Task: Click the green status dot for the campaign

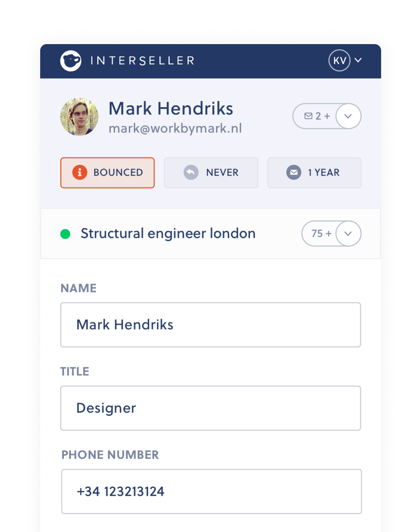Action: (65, 234)
